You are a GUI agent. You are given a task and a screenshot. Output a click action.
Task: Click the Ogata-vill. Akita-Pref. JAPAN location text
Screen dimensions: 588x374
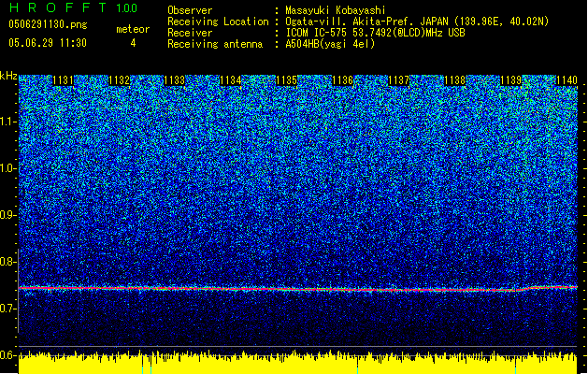click(x=417, y=22)
